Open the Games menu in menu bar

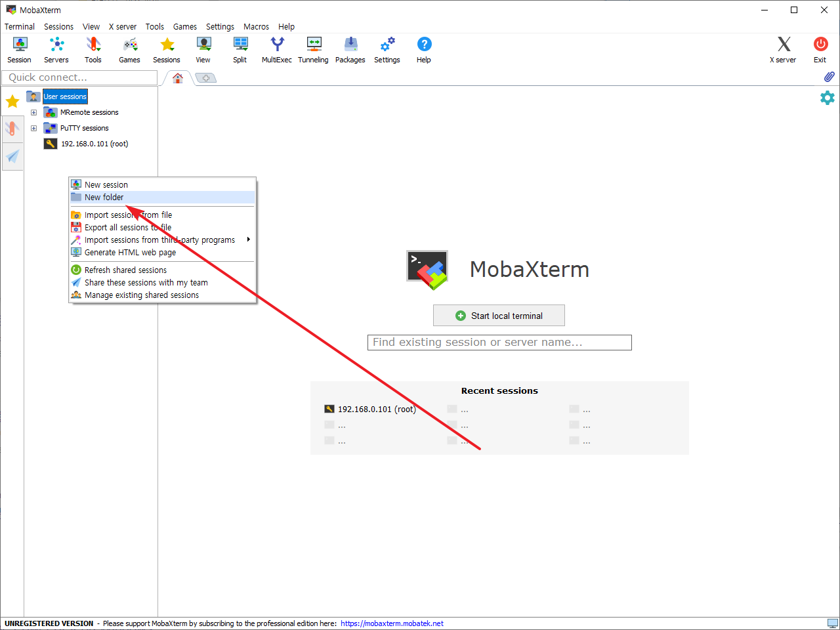coord(185,27)
